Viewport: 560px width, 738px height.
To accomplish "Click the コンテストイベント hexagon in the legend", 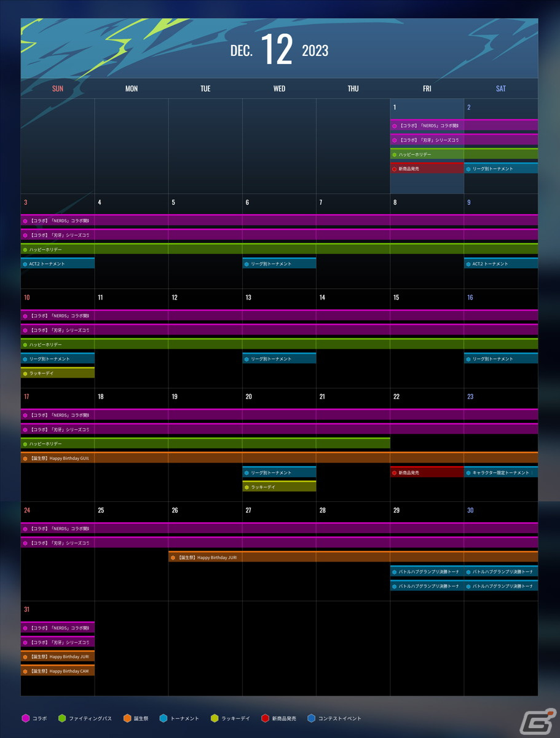I will (311, 718).
